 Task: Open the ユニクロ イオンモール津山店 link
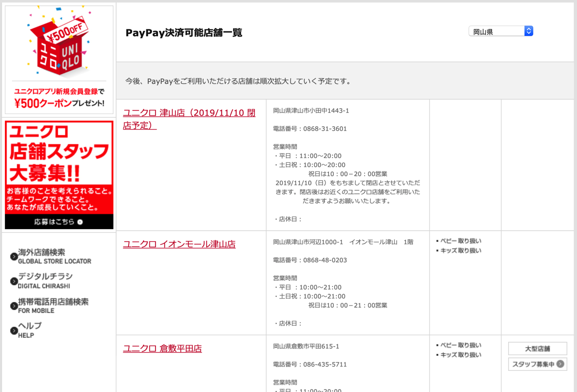tap(179, 244)
